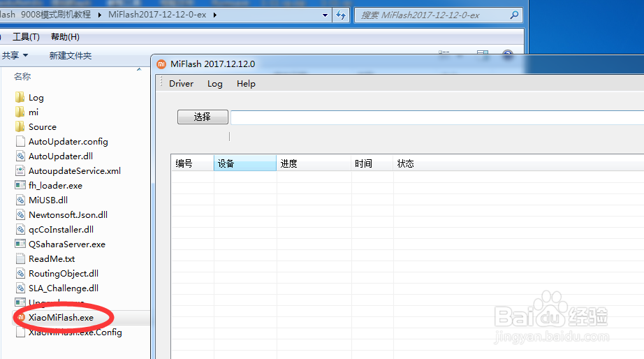Select RoutingObject.dll file icon
This screenshot has height=359, width=644.
coord(20,274)
